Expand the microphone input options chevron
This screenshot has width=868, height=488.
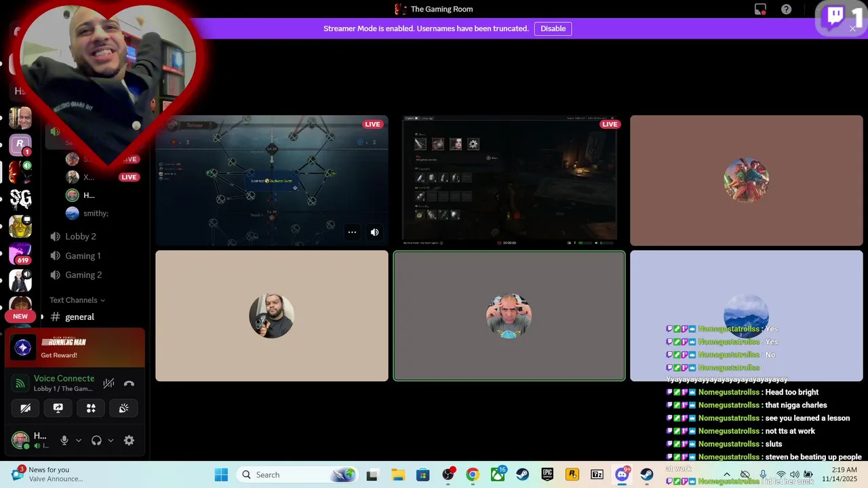coord(78,441)
